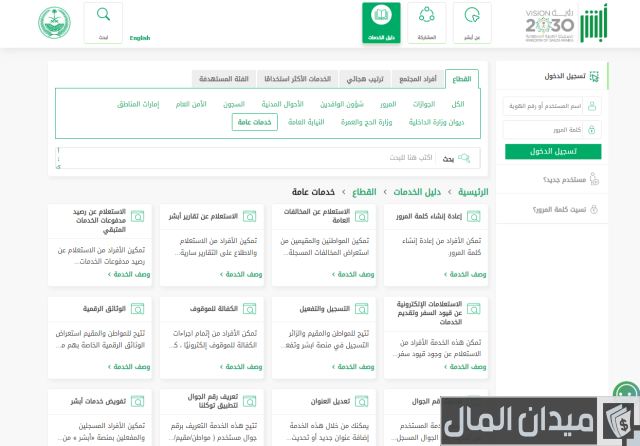Expand وصف الخدمة for قيود السفر
The height and width of the screenshot is (446, 640).
pyautogui.click(x=465, y=367)
